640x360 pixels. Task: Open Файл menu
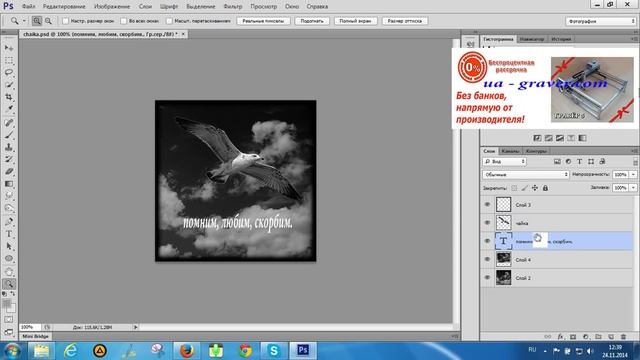click(28, 7)
